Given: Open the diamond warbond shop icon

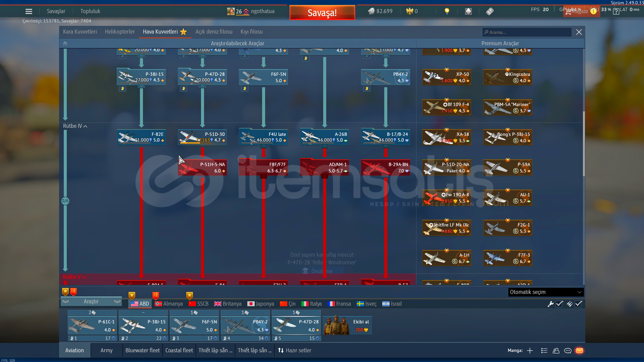Looking at the screenshot, I should pyautogui.click(x=468, y=11).
